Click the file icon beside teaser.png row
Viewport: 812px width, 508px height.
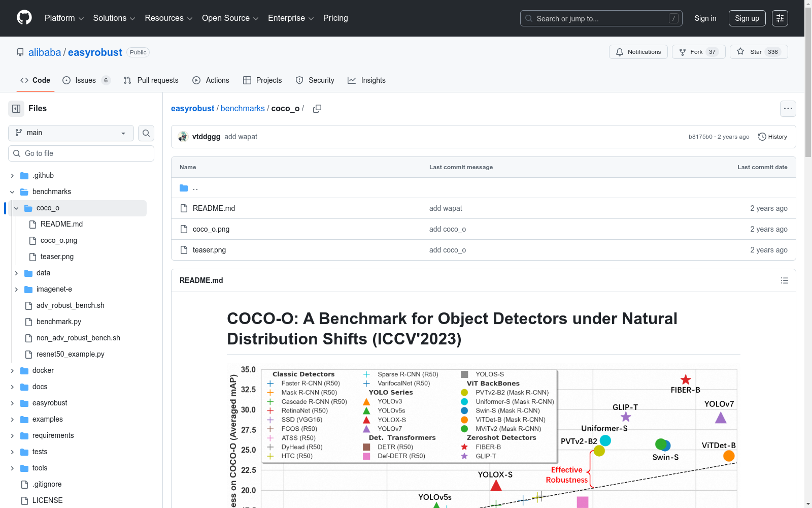[x=184, y=250]
